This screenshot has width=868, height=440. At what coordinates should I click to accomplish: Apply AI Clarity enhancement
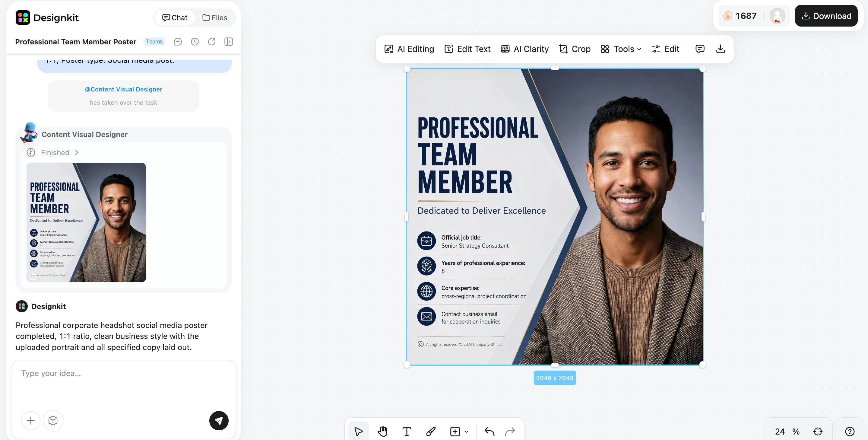point(525,49)
